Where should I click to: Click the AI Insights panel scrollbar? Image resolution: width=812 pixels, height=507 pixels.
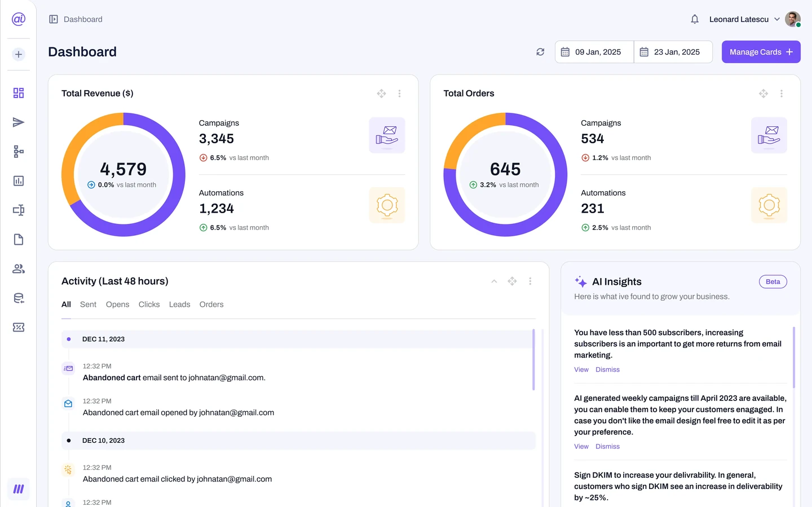coord(794,358)
